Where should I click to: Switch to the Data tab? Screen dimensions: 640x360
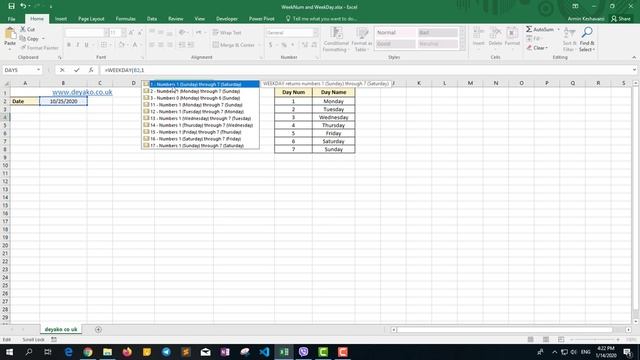(x=152, y=19)
